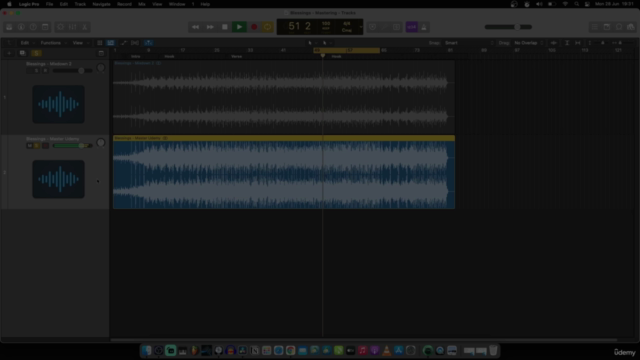Click the horizontal auto zoom icon
Screen dimensions: 640x360
(578, 43)
